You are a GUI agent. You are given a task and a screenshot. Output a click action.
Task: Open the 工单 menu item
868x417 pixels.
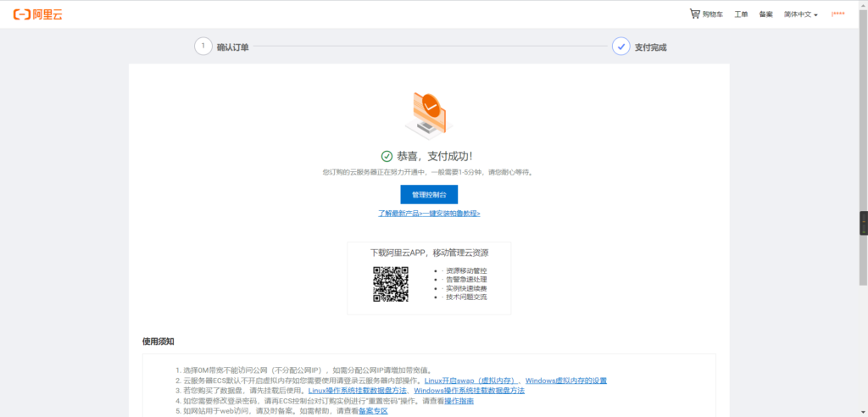[741, 14]
